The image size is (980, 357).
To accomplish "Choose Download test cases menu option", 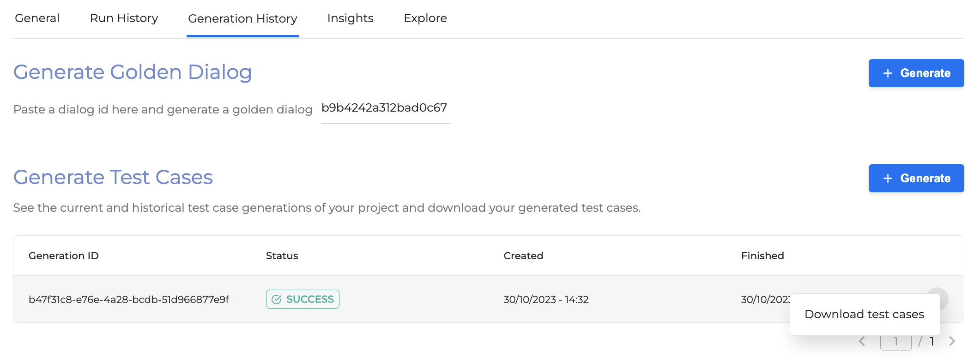I will pos(865,314).
